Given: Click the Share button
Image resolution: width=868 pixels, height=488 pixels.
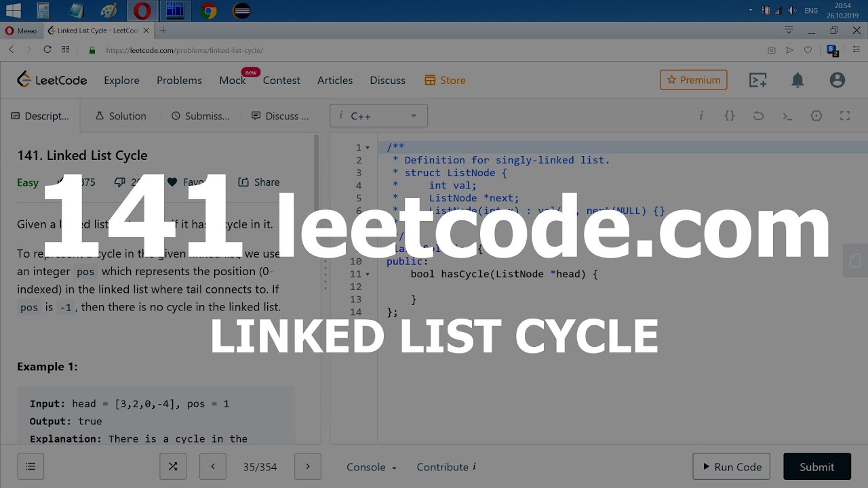Looking at the screenshot, I should tap(258, 182).
